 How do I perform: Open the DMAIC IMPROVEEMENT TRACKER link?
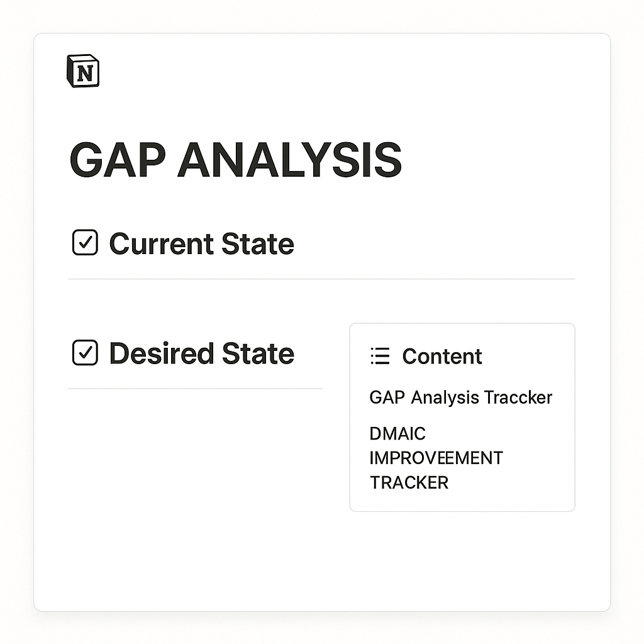436,458
